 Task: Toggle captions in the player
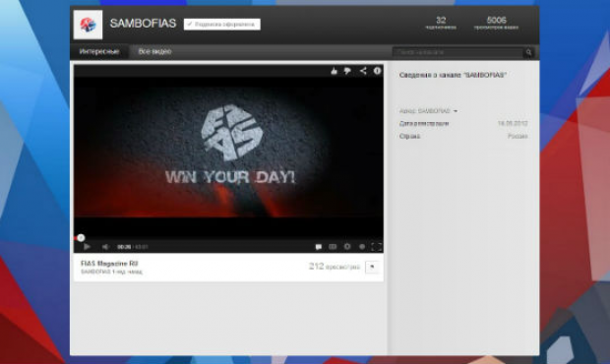tap(333, 247)
